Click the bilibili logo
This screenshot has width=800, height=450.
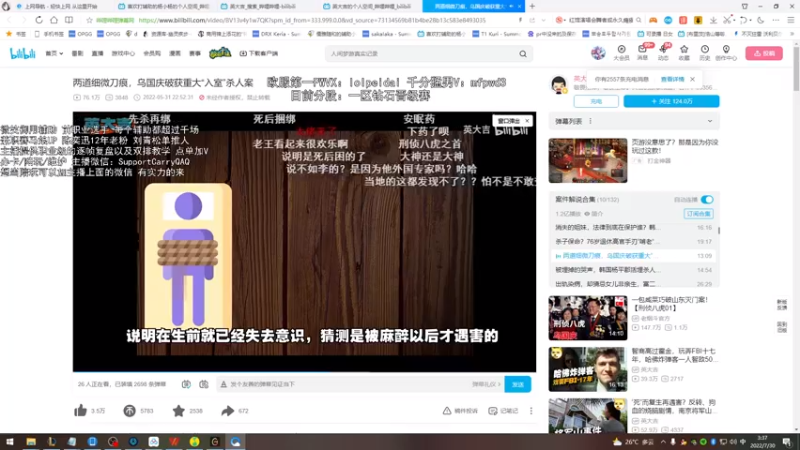(x=22, y=54)
